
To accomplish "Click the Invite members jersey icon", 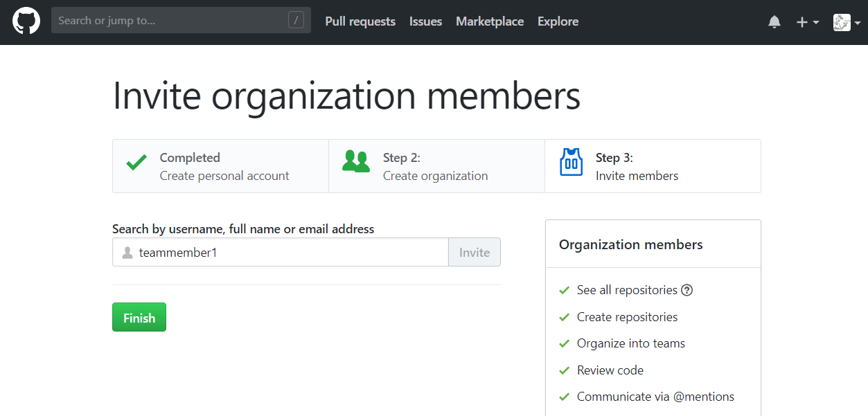I will coord(571,162).
